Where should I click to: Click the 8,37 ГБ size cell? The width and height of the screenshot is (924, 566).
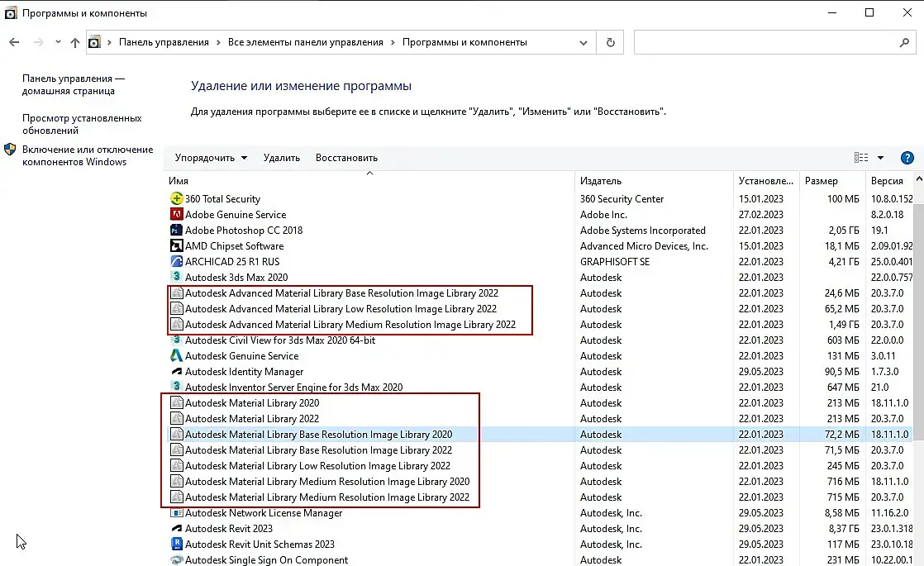(x=843, y=528)
